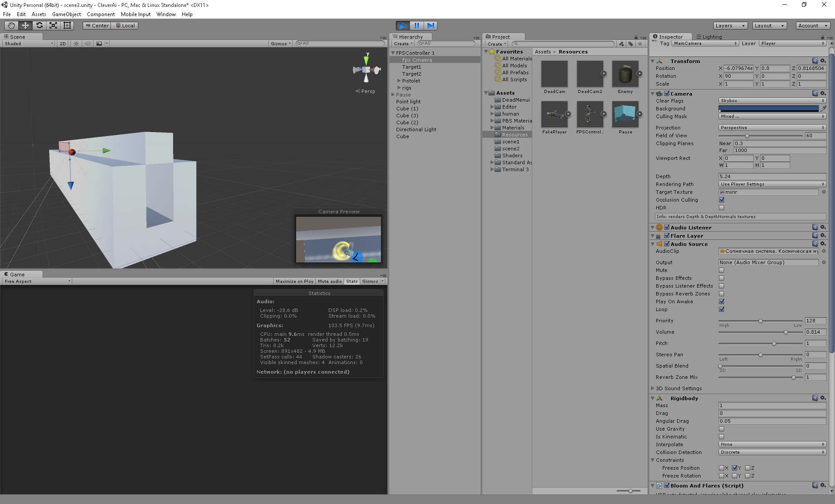The width and height of the screenshot is (835, 504).
Task: Toggle Camera component enabled checkbox
Action: (667, 93)
